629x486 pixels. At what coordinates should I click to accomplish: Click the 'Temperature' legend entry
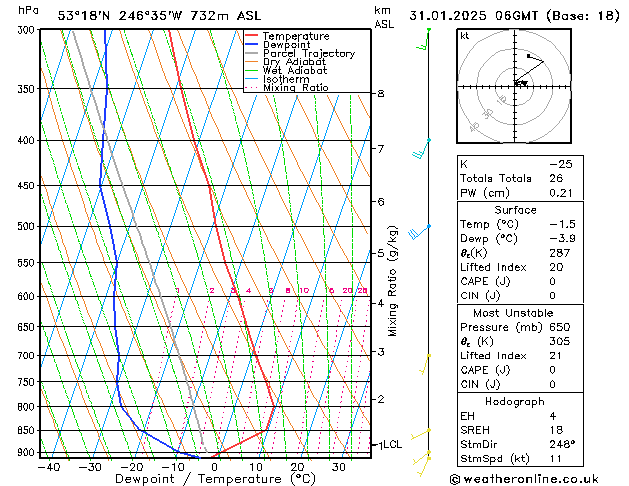click(x=296, y=36)
